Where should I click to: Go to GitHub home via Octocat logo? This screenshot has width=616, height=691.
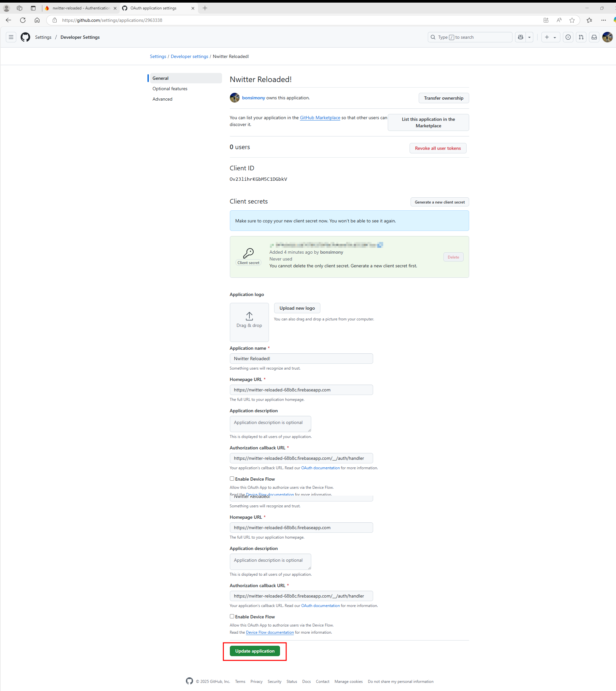[x=25, y=37]
